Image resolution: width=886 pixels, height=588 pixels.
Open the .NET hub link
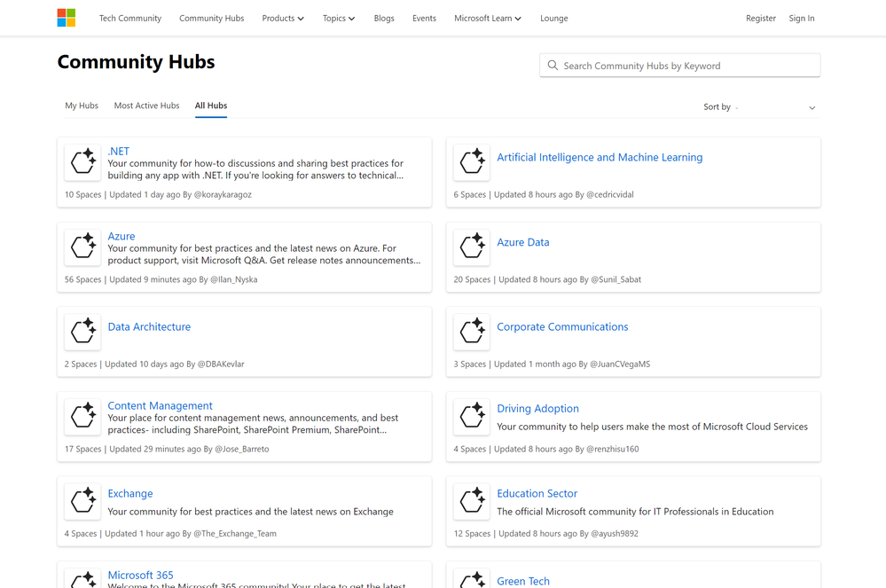119,152
